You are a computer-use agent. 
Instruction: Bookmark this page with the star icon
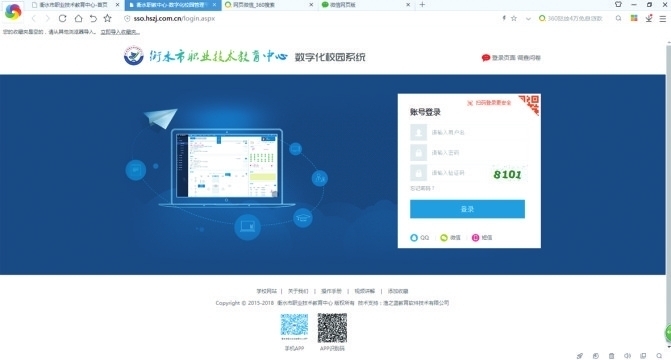107,18
